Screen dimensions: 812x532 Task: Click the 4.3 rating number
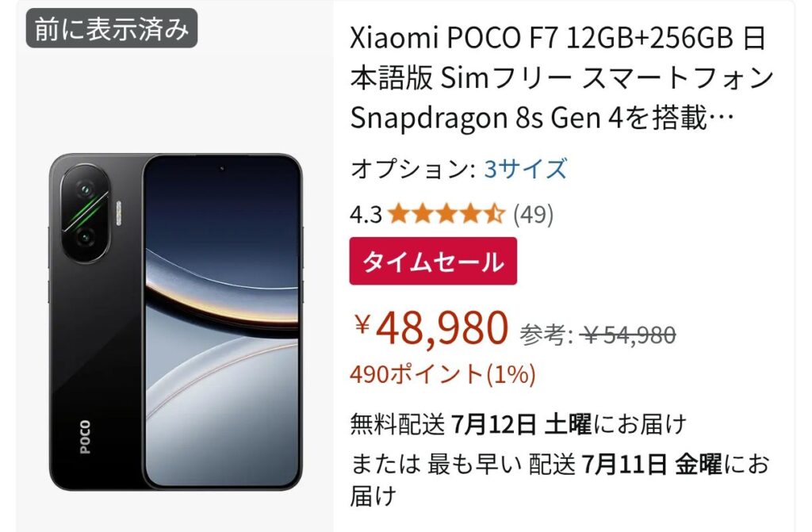click(366, 214)
